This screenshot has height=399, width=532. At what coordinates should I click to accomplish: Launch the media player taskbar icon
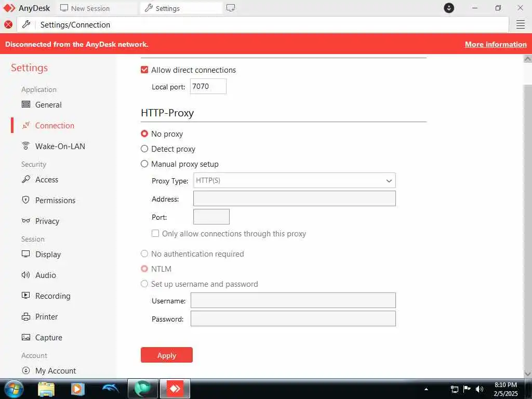point(78,389)
